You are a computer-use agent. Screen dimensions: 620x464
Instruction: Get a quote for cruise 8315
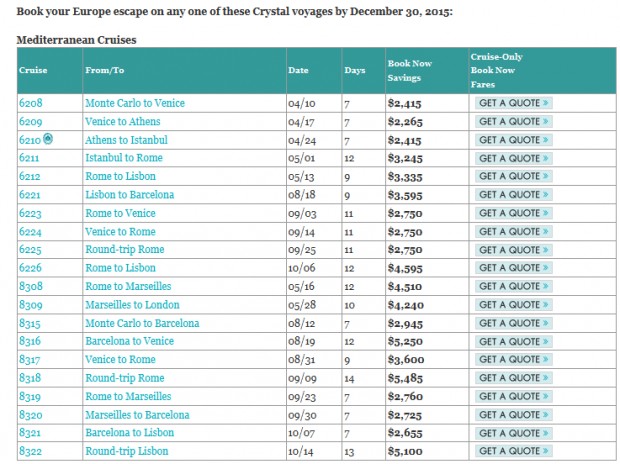pos(513,324)
